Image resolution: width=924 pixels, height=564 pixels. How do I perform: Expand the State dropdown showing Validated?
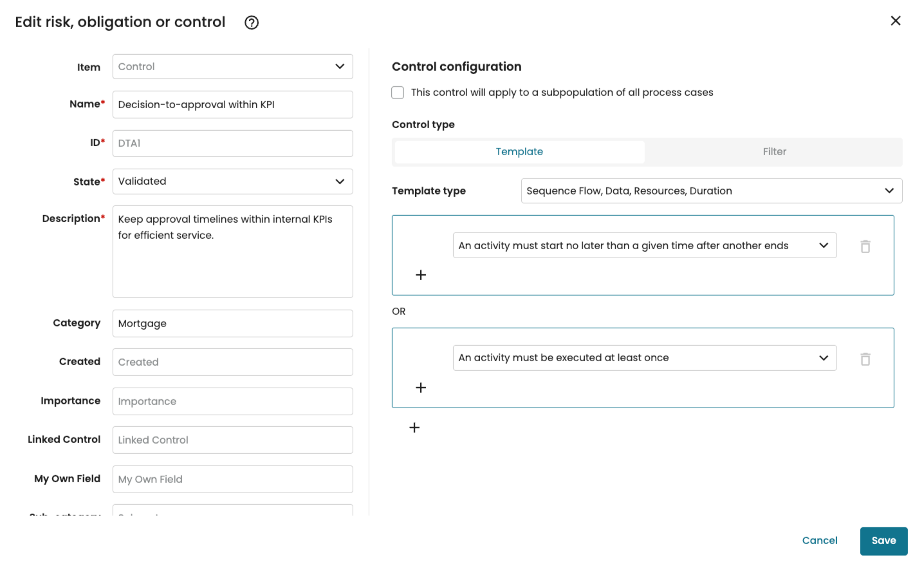coord(232,182)
